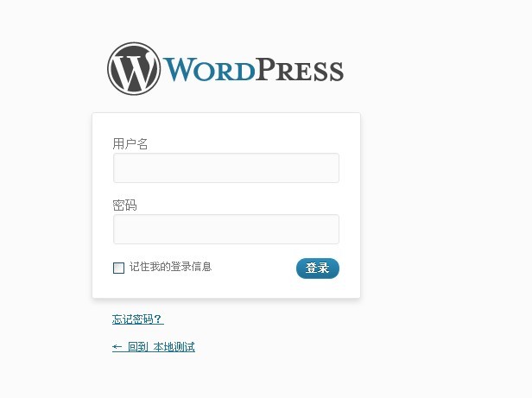Click the 本地测试 site name text
532x398 pixels.
click(x=174, y=347)
